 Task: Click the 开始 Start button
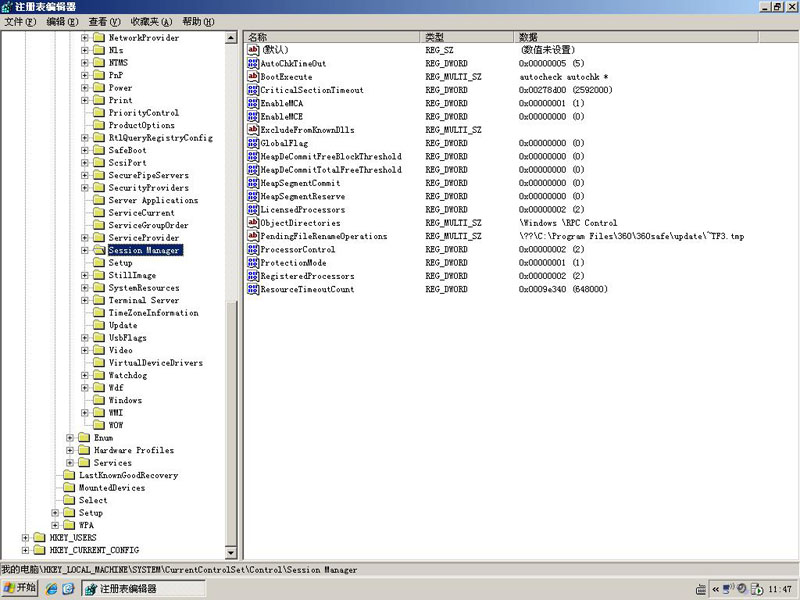pyautogui.click(x=20, y=589)
